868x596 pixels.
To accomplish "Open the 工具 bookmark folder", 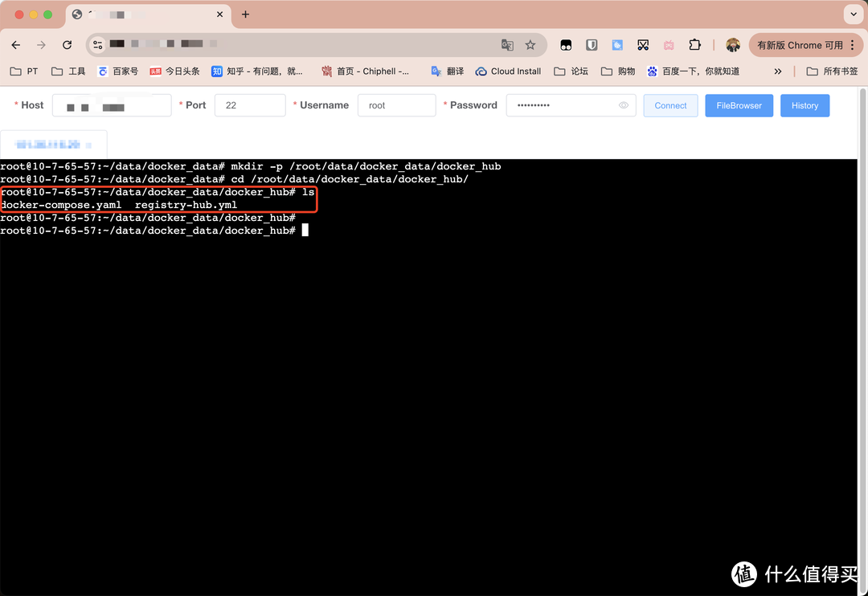I will pyautogui.click(x=68, y=71).
